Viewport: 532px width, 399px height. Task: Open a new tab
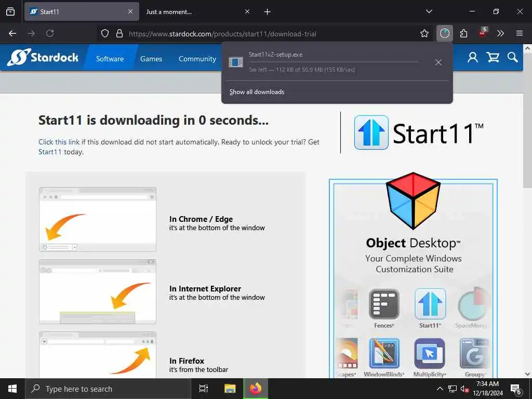(268, 11)
